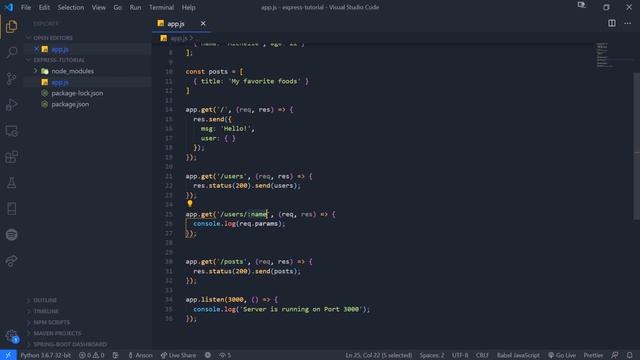640x360 pixels.
Task: Open the View menu
Action: 98,7
